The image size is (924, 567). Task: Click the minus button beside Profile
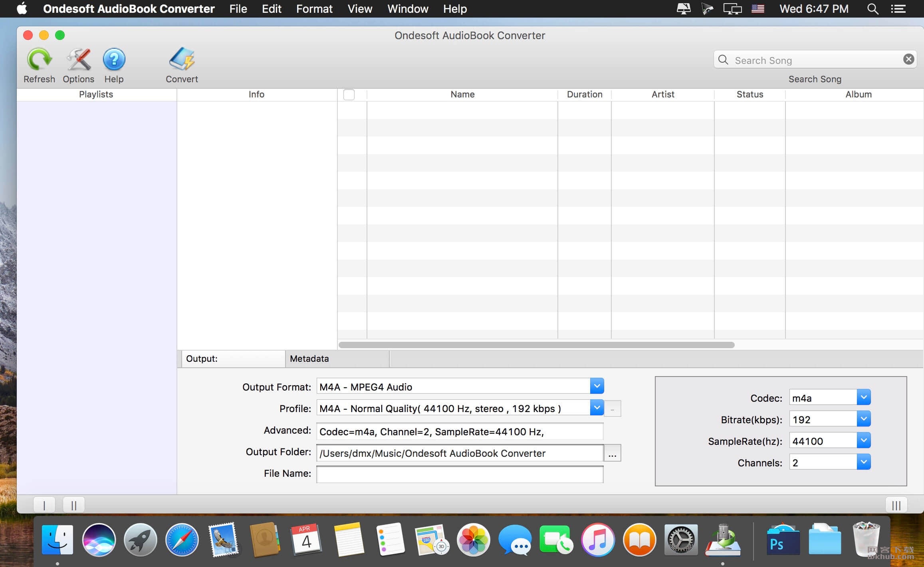pos(612,409)
